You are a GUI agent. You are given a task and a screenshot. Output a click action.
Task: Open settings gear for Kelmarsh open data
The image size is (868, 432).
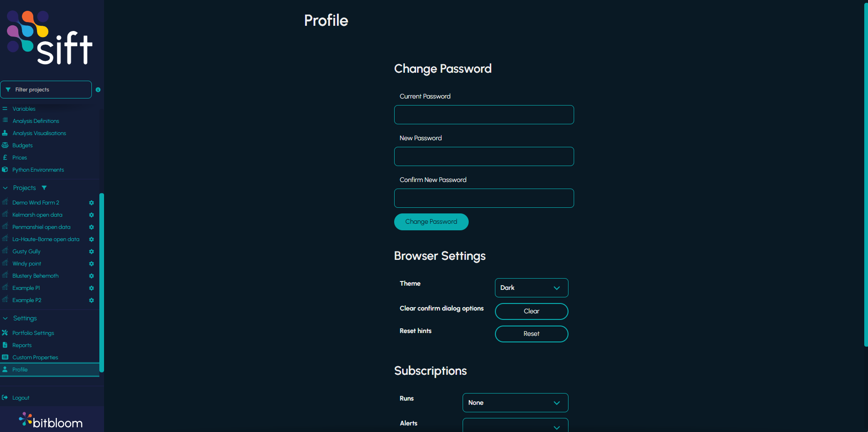(x=91, y=215)
